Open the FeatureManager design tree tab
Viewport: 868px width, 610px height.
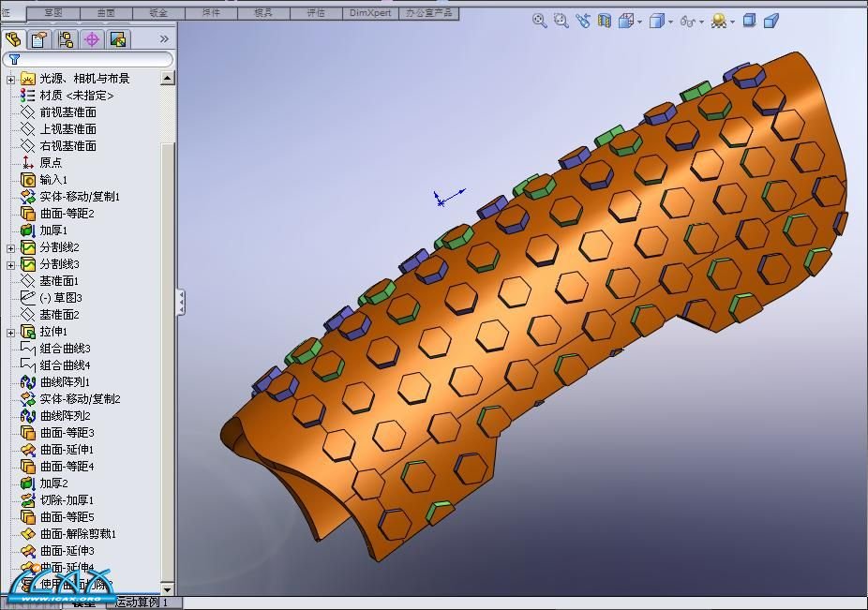click(x=13, y=39)
